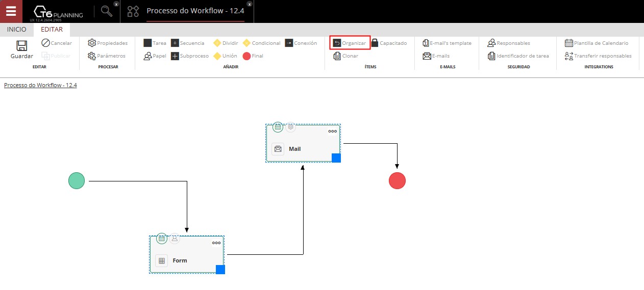
Task: Open the magnifier search tab
Action: 106,11
